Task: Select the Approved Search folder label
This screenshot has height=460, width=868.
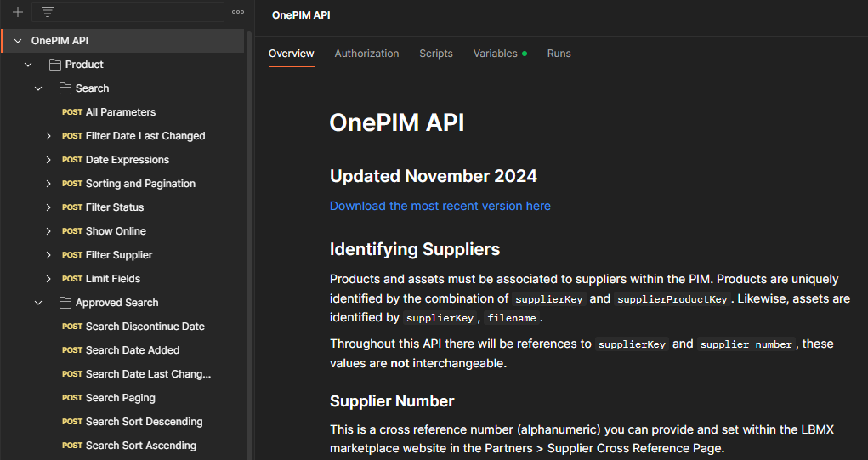Action: pyautogui.click(x=116, y=303)
